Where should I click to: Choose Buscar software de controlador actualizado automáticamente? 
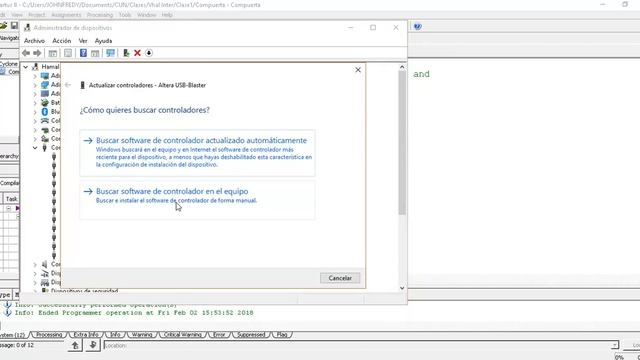pyautogui.click(x=198, y=153)
